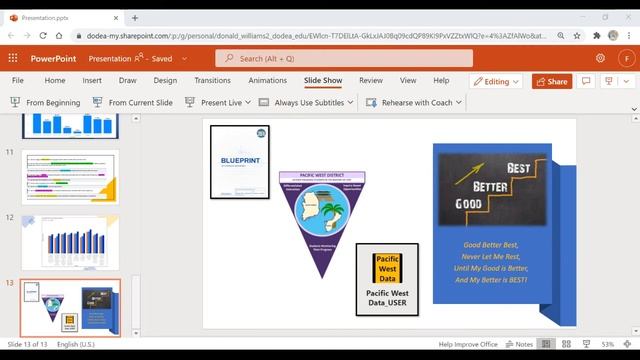Viewport: 640px width, 360px height.
Task: Click the browser address bar URL
Action: 316,36
